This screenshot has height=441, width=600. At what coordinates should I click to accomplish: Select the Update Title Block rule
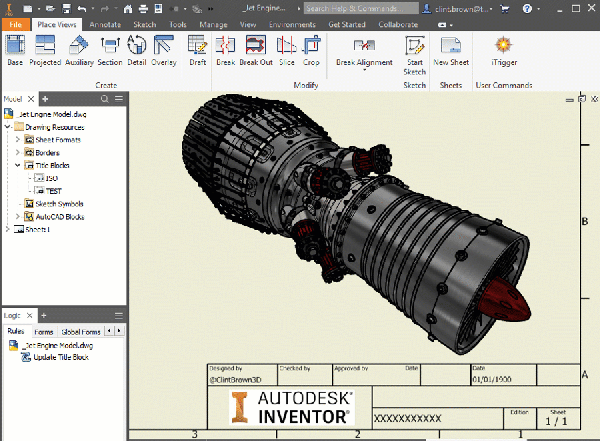tap(60, 357)
